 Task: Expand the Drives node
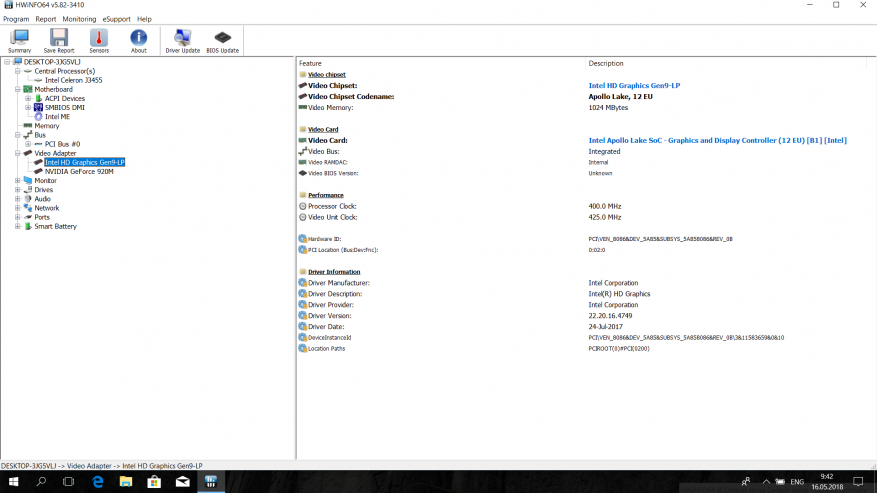(x=18, y=190)
